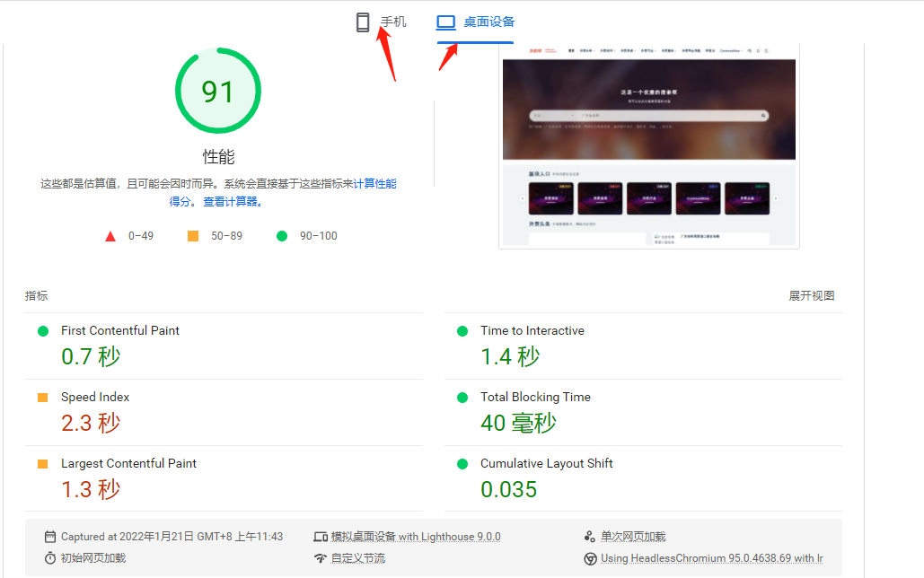Click the First Contentful Paint label
The image size is (924, 578).
120,330
